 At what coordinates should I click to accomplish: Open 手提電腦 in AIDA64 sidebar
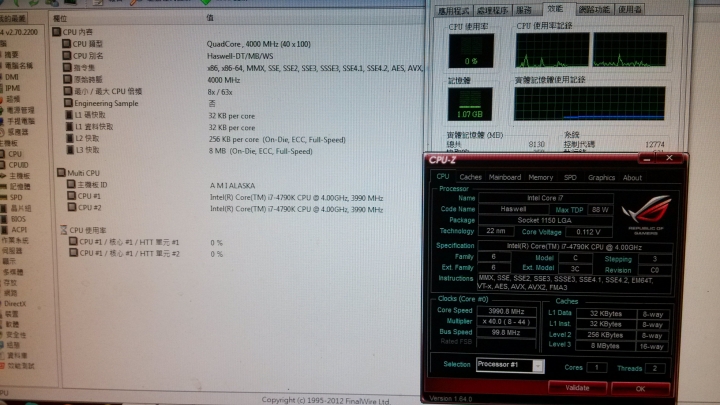tap(21, 121)
